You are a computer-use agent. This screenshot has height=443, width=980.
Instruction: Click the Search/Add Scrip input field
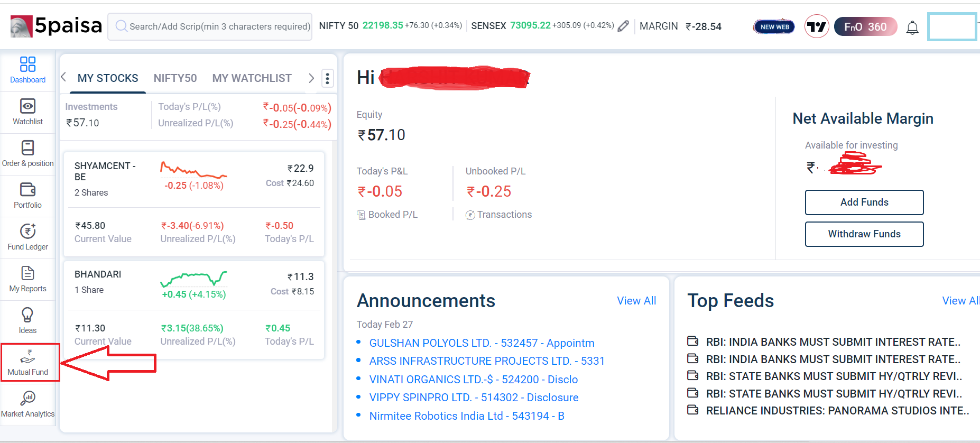[x=210, y=26]
